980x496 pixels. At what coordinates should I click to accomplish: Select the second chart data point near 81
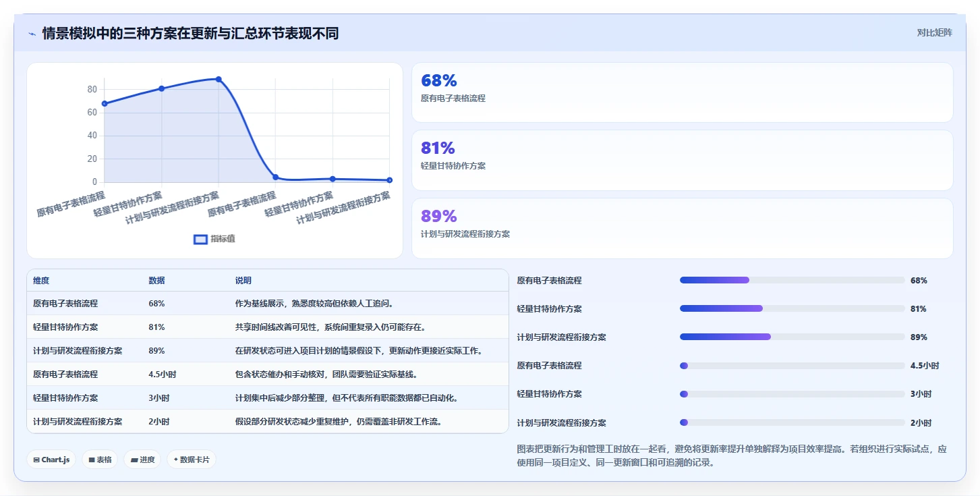tap(162, 88)
